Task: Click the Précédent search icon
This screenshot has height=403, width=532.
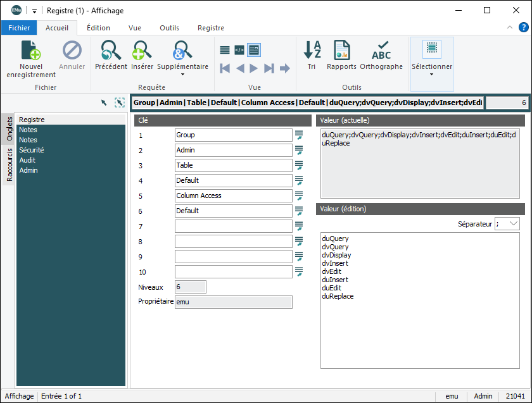Action: 111,51
